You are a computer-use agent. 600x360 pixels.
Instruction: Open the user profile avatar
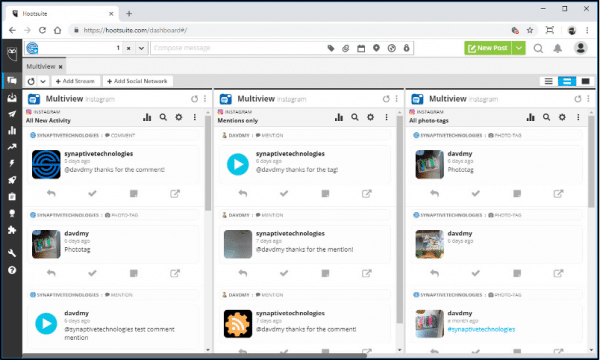(580, 48)
